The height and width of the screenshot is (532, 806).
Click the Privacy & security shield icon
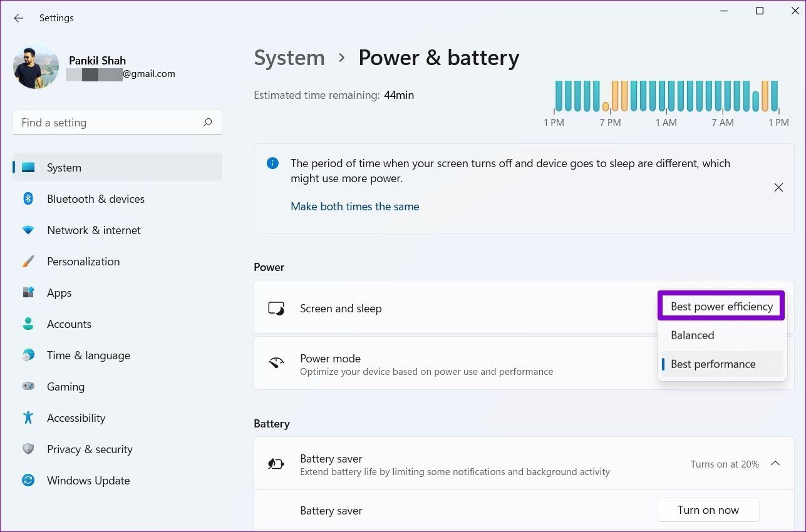pyautogui.click(x=28, y=449)
